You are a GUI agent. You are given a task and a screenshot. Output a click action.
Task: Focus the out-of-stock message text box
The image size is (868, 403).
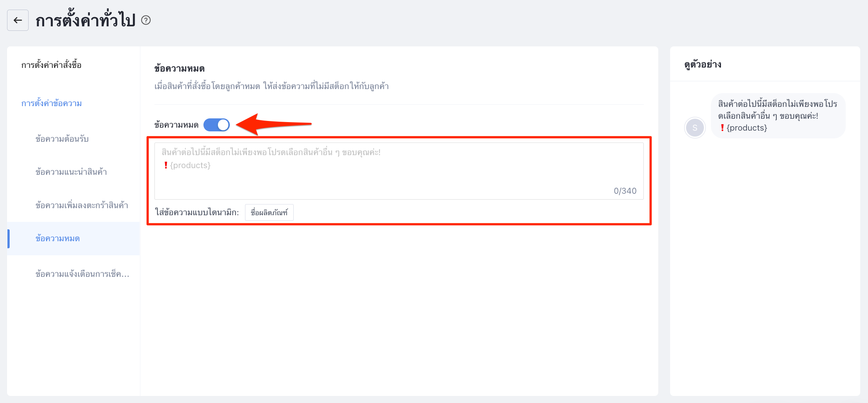coord(399,171)
